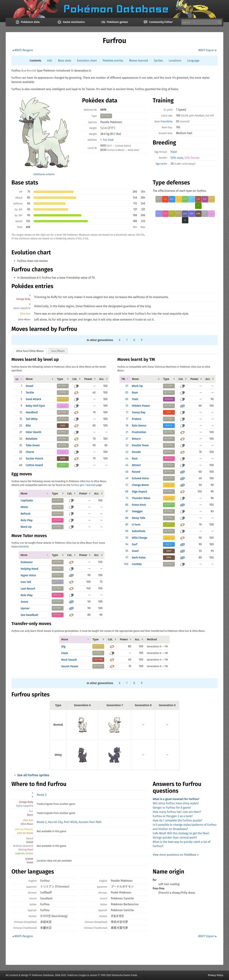Sort the level-up moves table by Lv. column

click(19, 379)
